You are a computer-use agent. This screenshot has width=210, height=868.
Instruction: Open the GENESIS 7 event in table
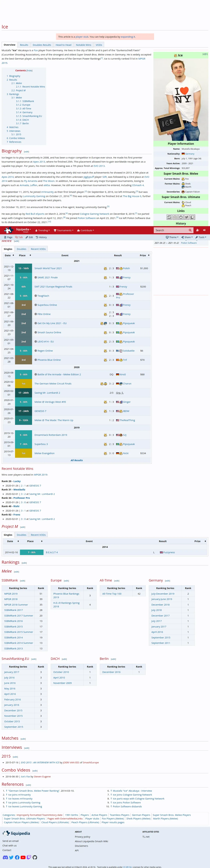click(40, 411)
